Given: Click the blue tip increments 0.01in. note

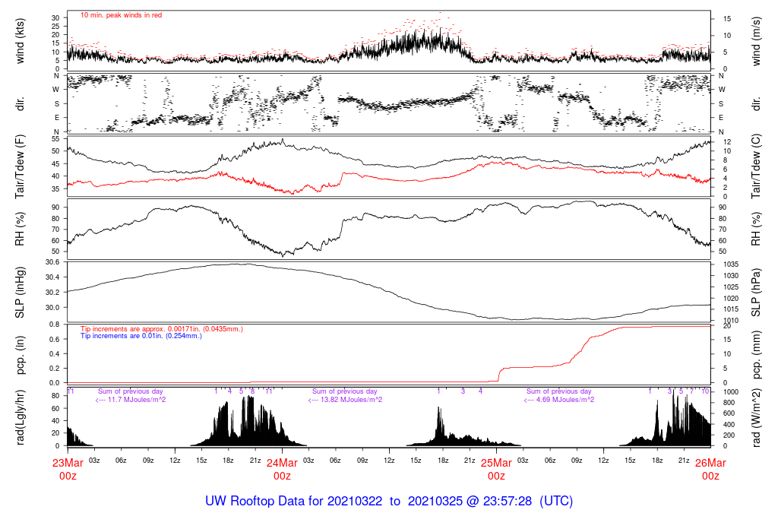Looking at the screenshot, I should click(141, 336).
